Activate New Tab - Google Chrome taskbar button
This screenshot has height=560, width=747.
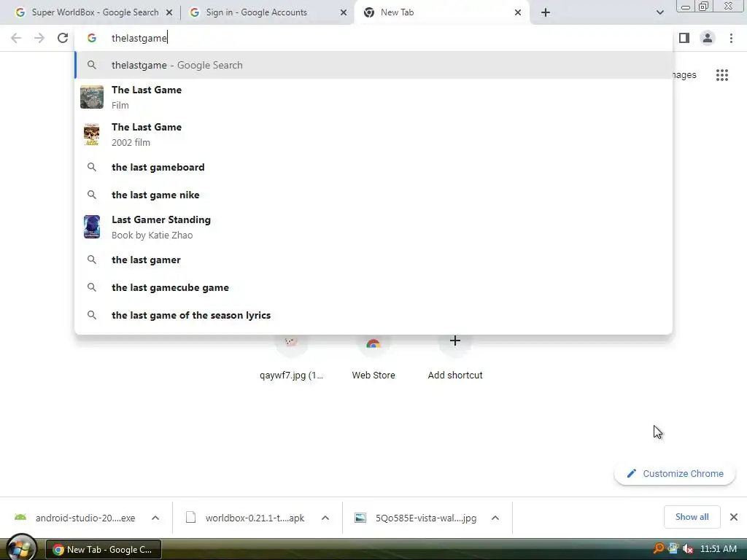point(104,550)
